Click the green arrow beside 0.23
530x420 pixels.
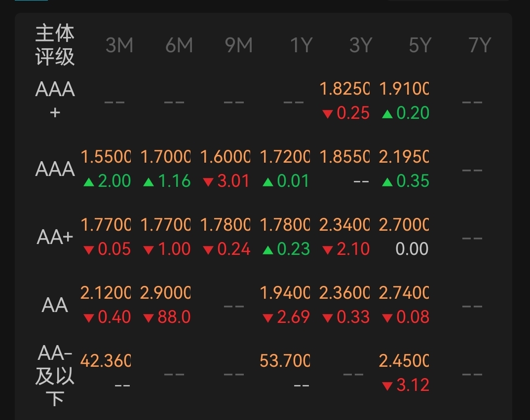(x=268, y=250)
